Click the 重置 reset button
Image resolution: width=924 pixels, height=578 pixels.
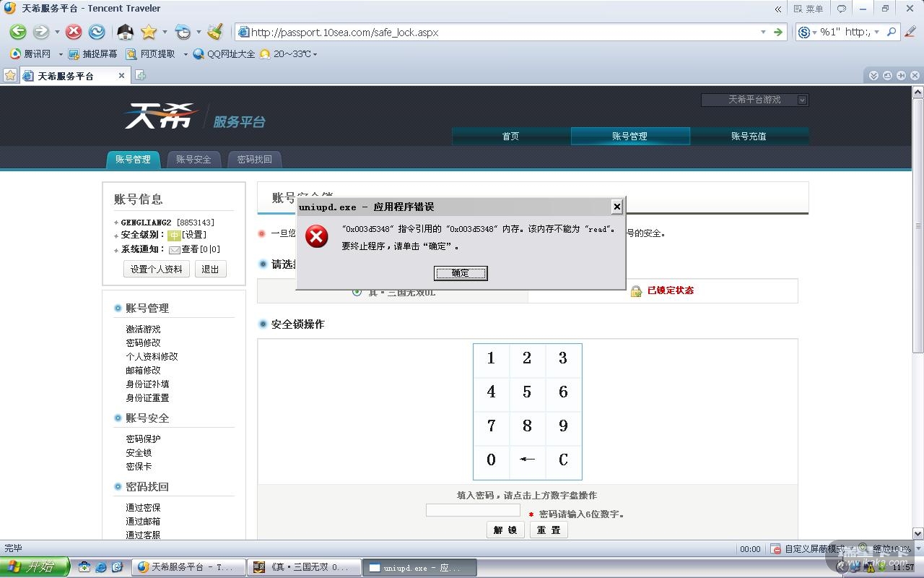[549, 530]
